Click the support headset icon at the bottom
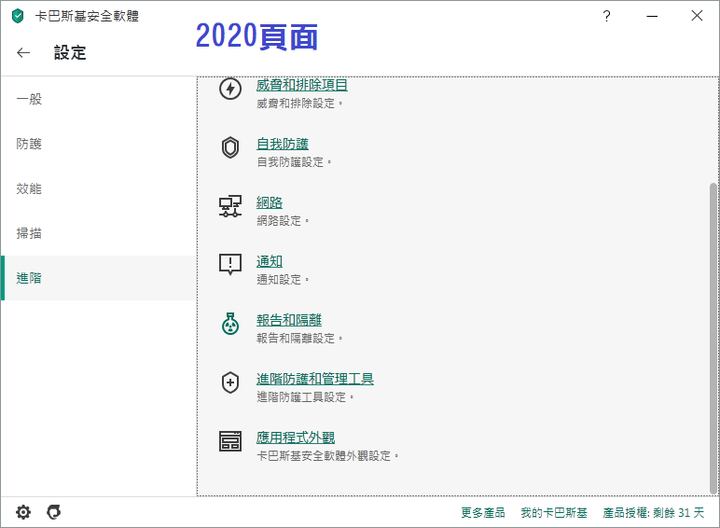The image size is (720, 528). (54, 512)
